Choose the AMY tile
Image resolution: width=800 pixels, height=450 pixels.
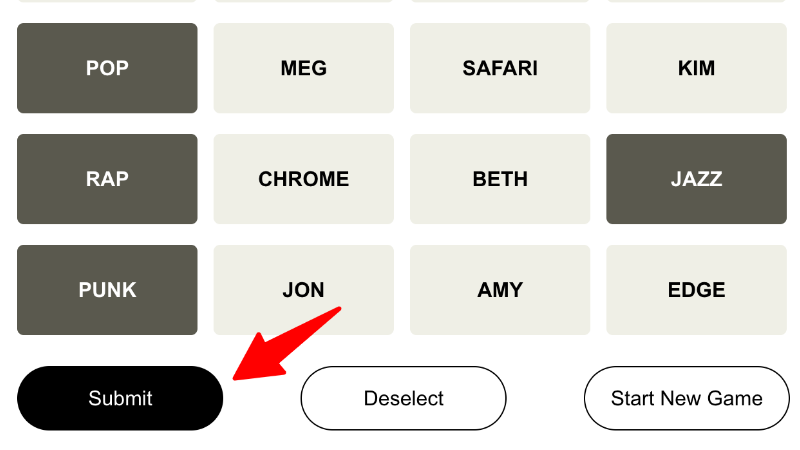pyautogui.click(x=500, y=290)
